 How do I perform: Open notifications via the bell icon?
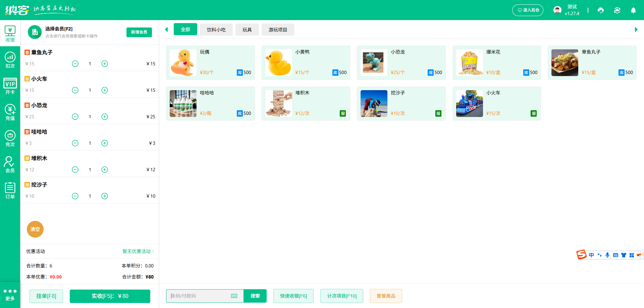(x=633, y=10)
